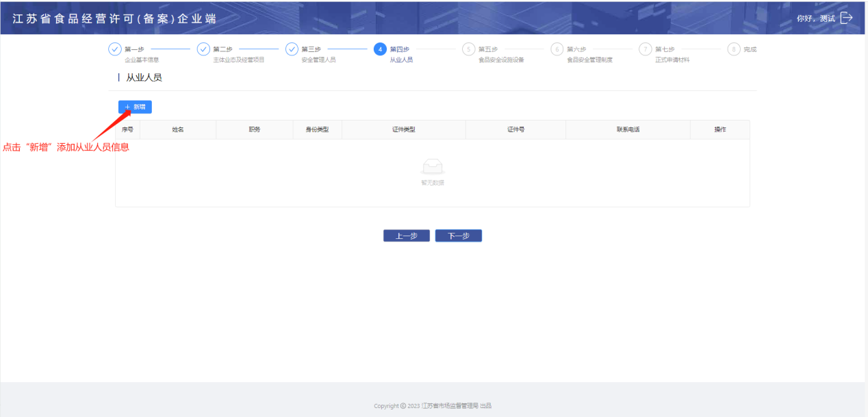Click the step 6 number circle
The height and width of the screenshot is (417, 868).
click(x=557, y=49)
